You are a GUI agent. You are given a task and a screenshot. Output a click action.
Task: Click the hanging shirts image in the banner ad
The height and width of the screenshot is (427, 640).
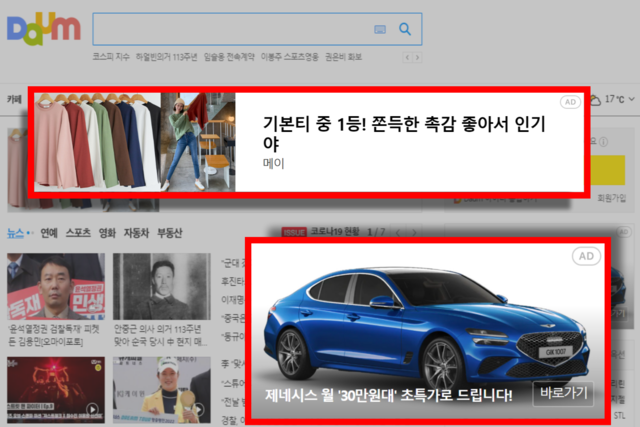97,142
